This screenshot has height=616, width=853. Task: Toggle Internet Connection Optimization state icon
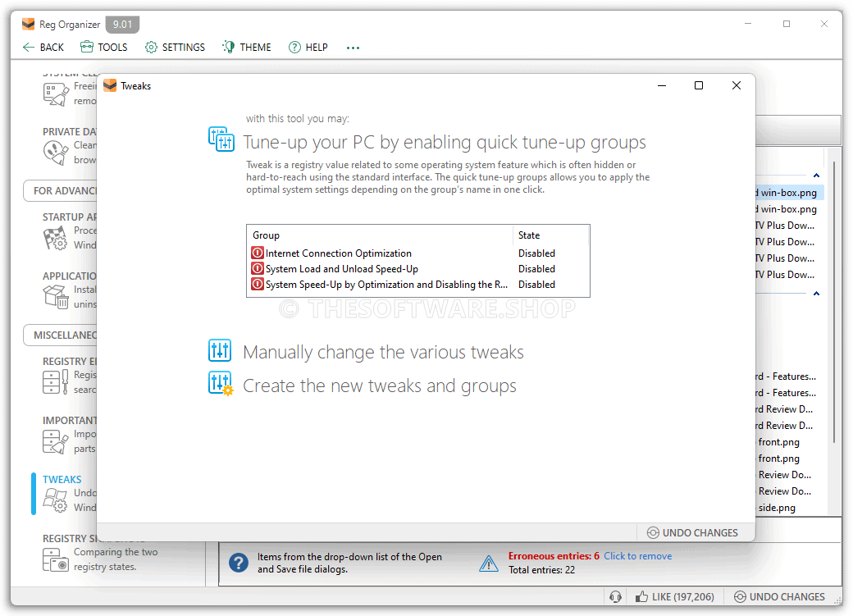pyautogui.click(x=258, y=253)
